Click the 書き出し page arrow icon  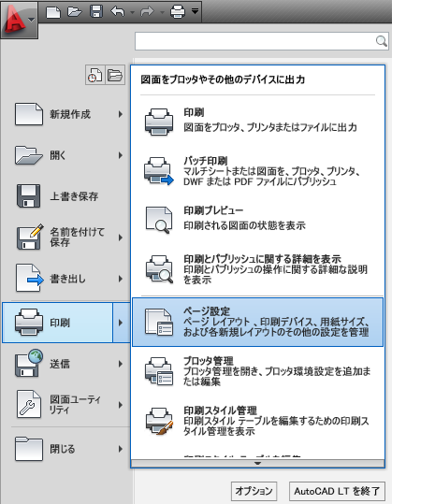[30, 278]
